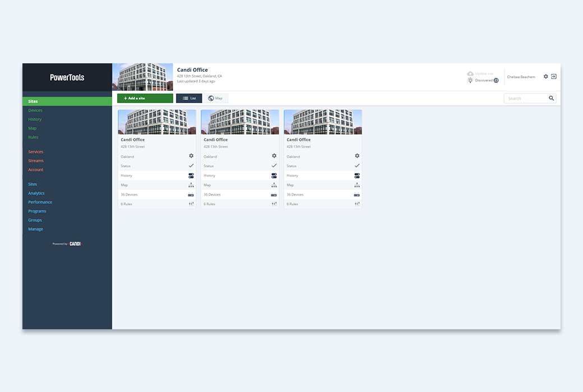Click the Discovered label in header

coord(484,80)
